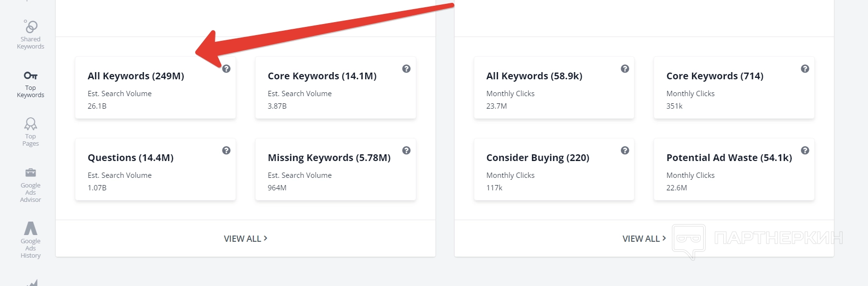Open Consider Buying (220) card
This screenshot has height=286, width=868.
tap(538, 158)
